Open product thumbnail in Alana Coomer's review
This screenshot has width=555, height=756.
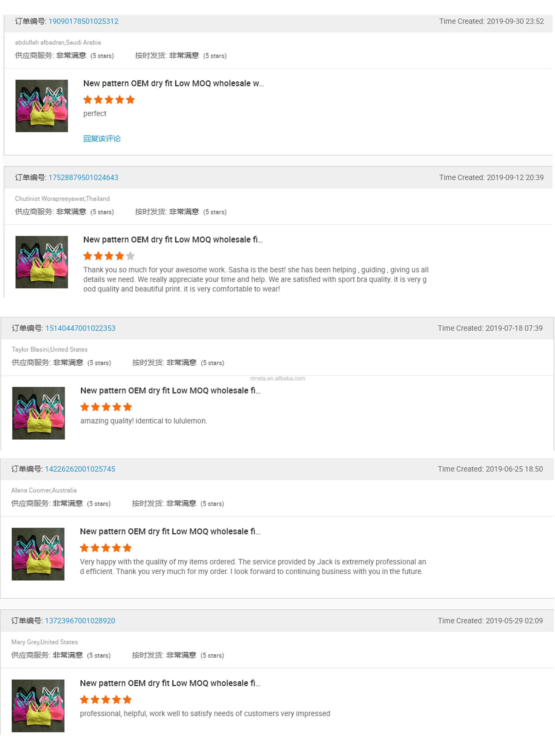click(38, 554)
